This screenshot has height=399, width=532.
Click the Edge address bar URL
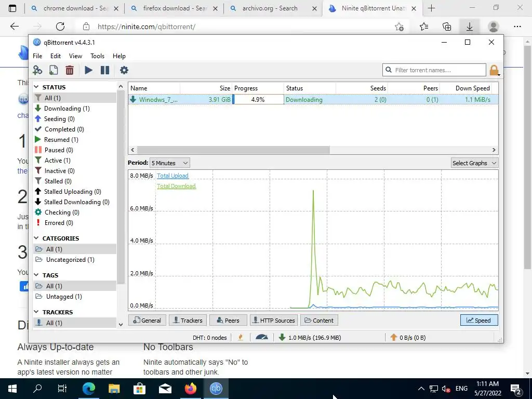pos(146,26)
